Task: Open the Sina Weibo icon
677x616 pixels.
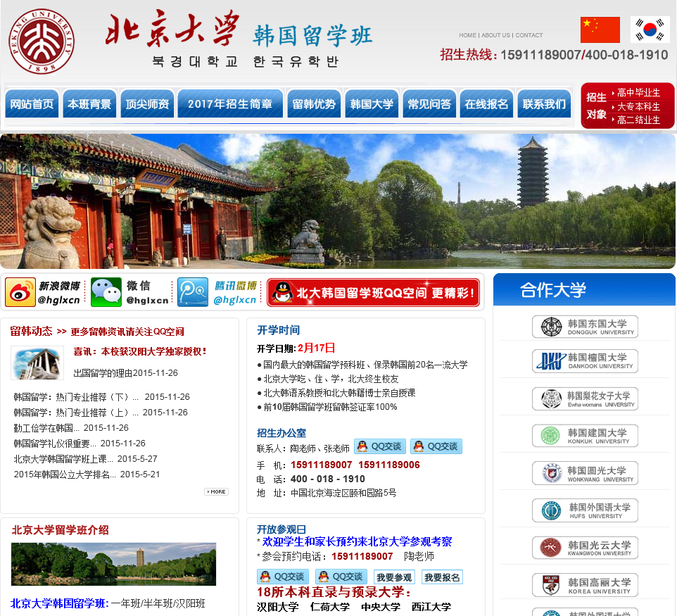Action: 20,292
